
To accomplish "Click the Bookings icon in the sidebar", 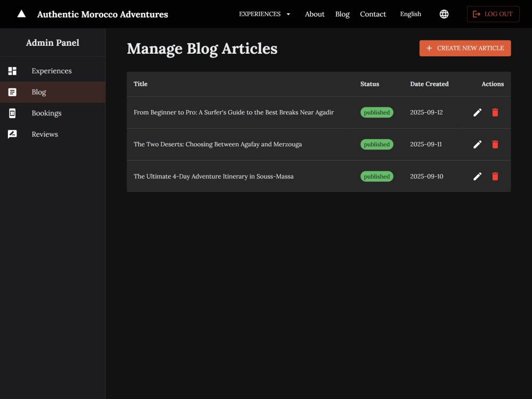I will click(x=12, y=113).
